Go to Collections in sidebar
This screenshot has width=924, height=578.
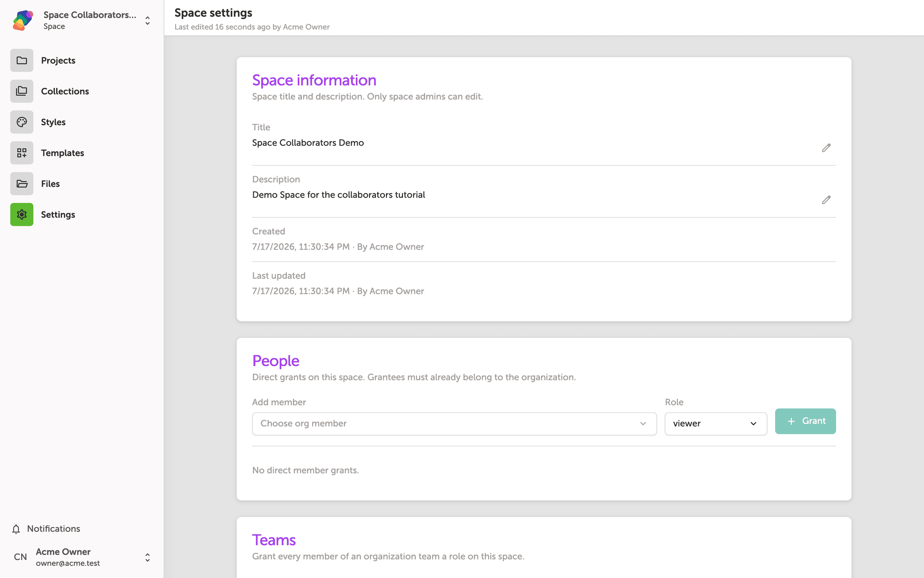[65, 91]
